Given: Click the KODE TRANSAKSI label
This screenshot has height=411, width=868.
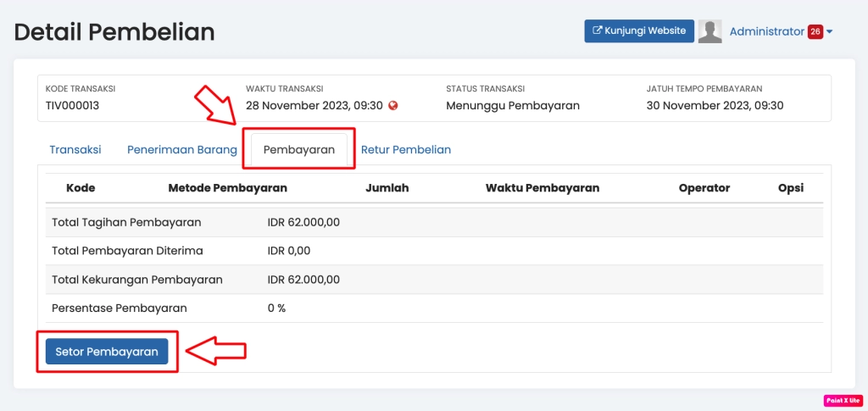Looking at the screenshot, I should pyautogui.click(x=81, y=88).
